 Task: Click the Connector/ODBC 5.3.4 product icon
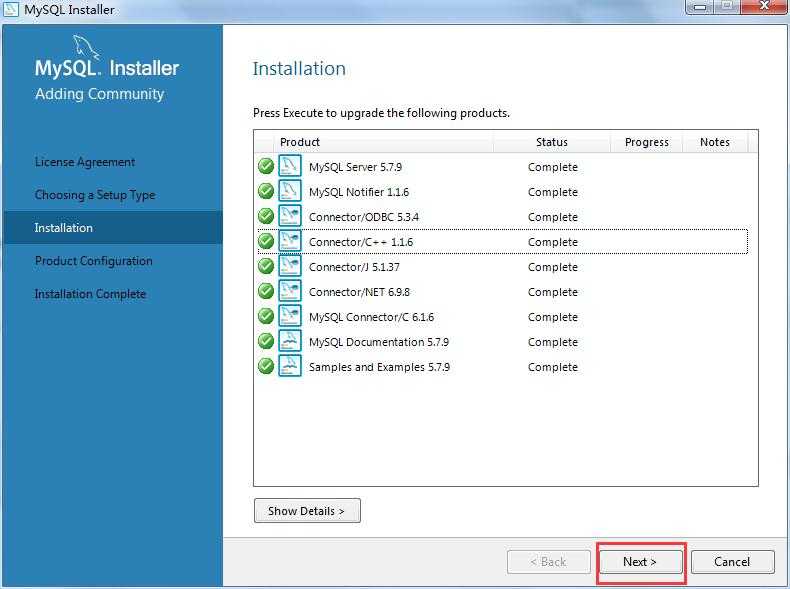point(290,216)
